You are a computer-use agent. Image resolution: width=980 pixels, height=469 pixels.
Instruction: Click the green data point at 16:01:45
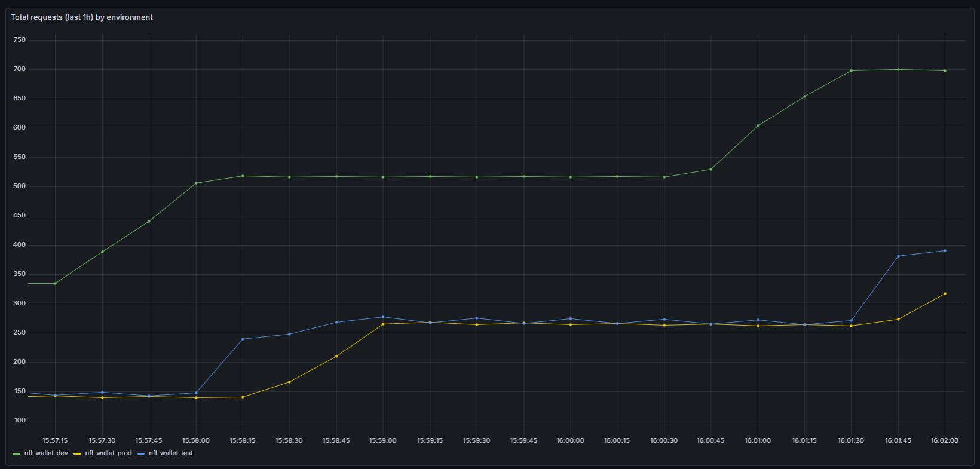coord(898,70)
